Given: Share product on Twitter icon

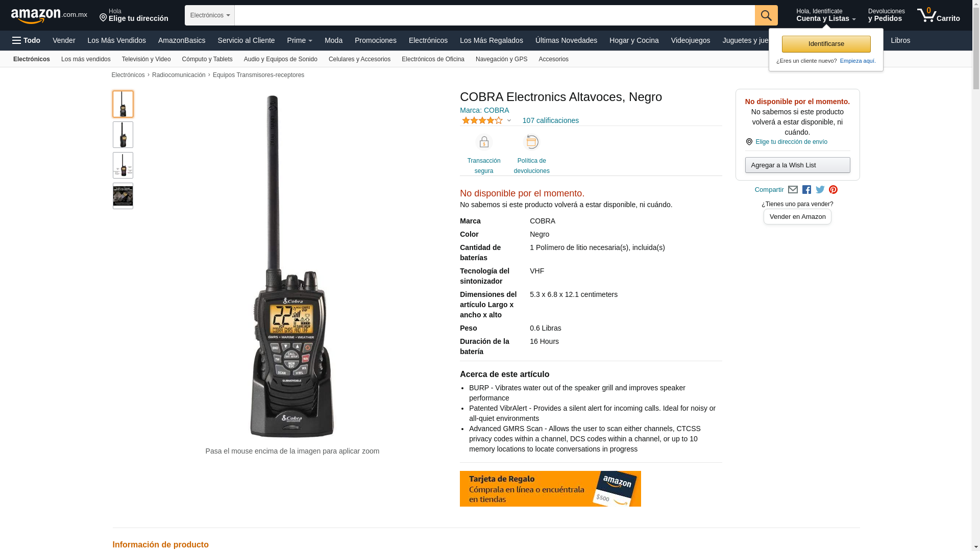Looking at the screenshot, I should tap(820, 190).
